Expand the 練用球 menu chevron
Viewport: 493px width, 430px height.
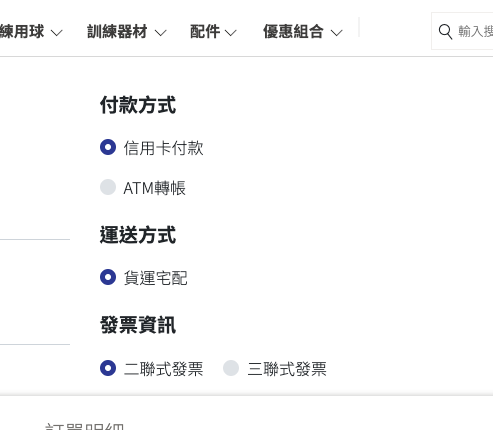[x=56, y=33]
